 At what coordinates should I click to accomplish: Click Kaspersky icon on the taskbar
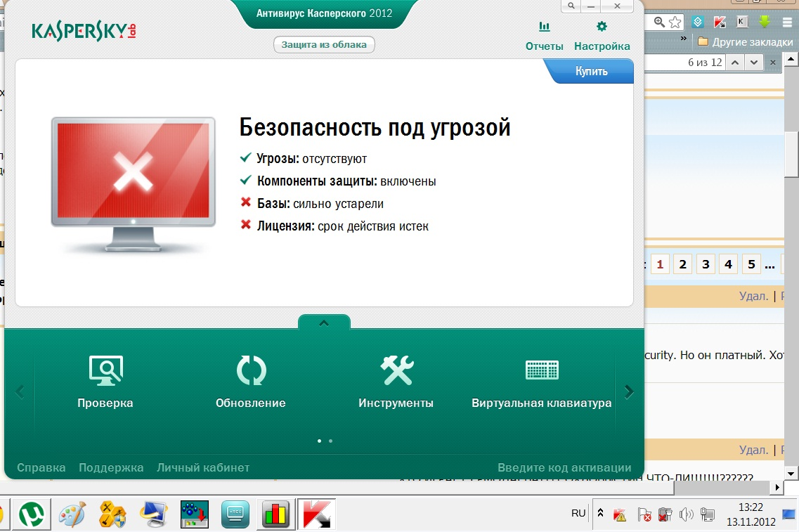click(x=316, y=514)
